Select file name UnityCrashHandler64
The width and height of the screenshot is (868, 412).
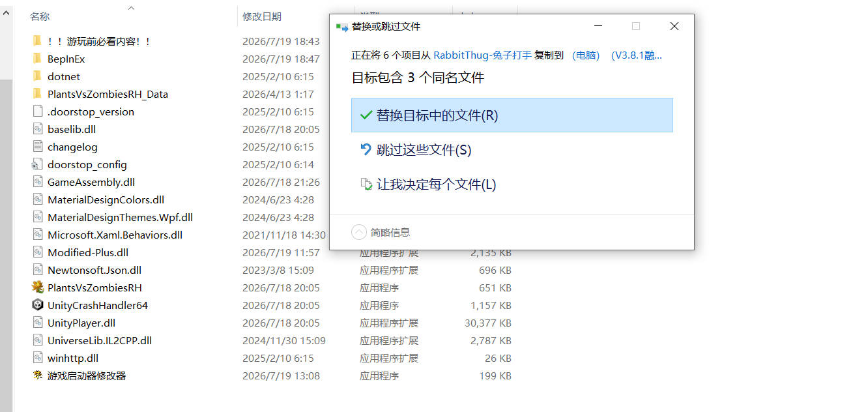pos(98,305)
